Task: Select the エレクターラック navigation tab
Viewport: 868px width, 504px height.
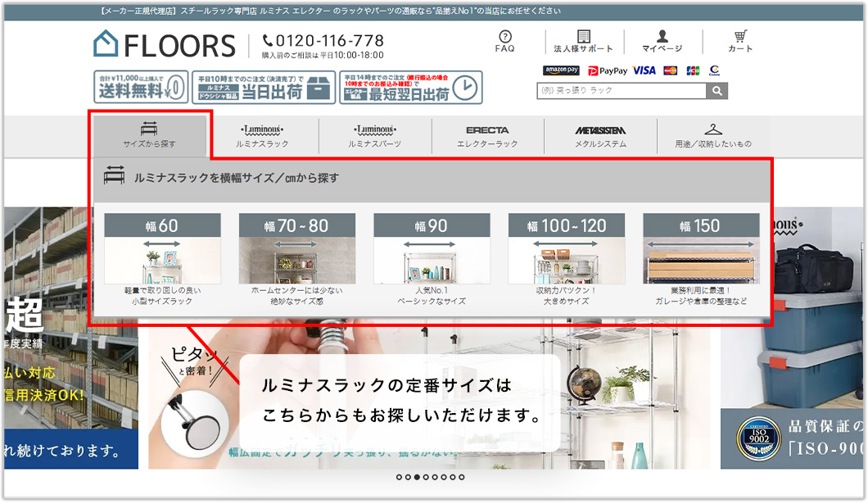Action: point(487,136)
